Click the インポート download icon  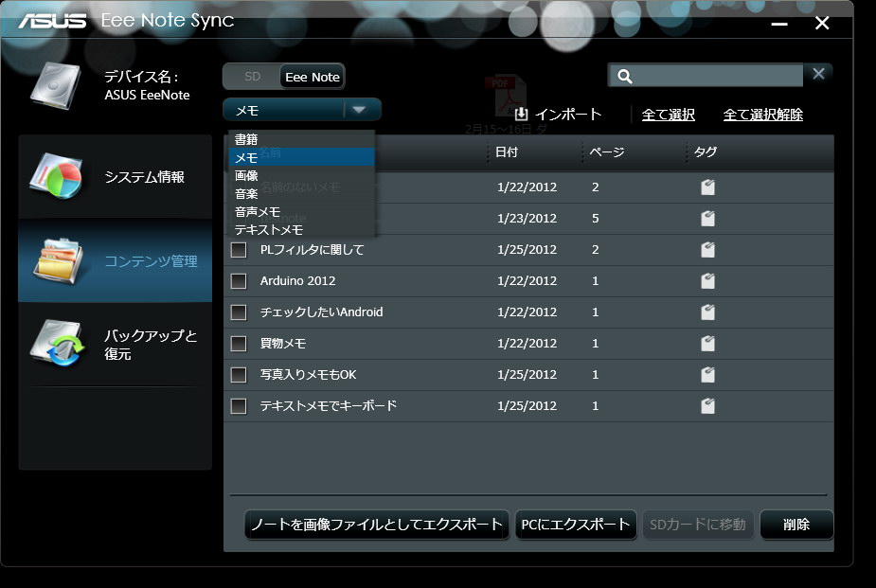click(x=522, y=113)
